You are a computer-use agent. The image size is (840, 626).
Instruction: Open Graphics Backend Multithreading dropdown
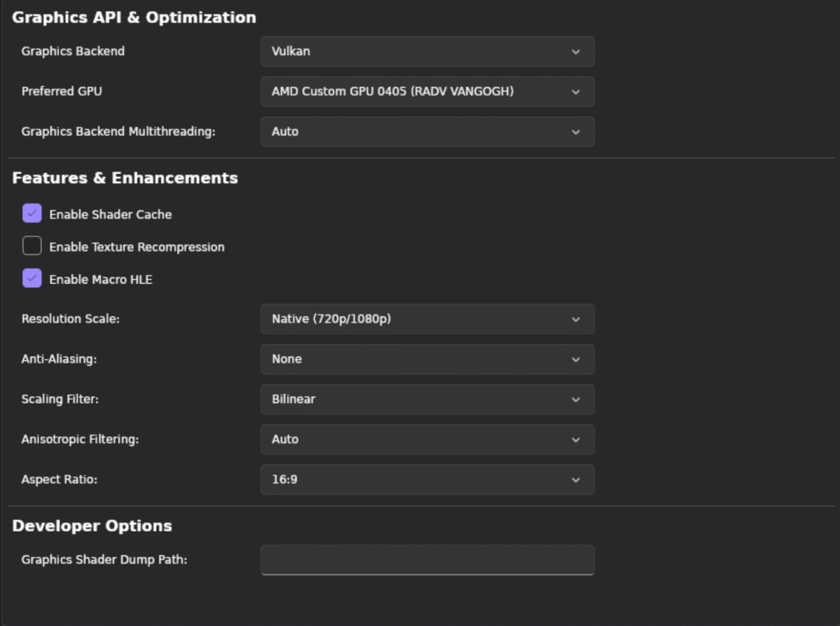click(427, 132)
